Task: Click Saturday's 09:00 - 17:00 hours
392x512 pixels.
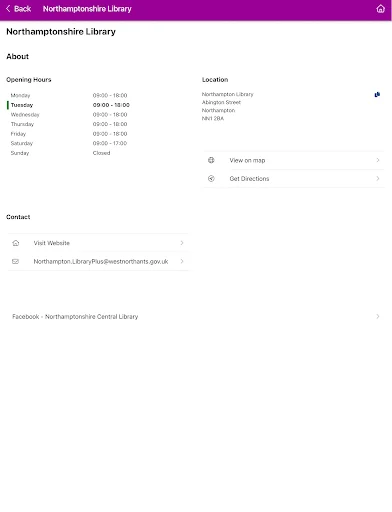Action: pos(110,144)
